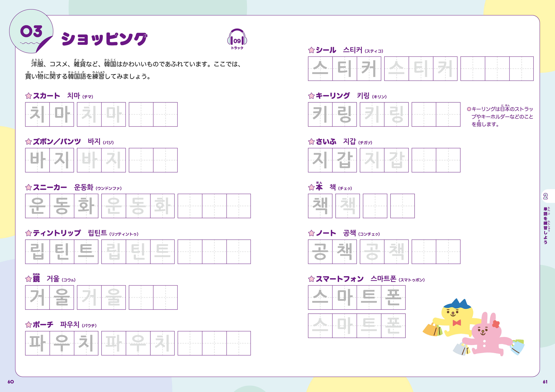This screenshot has width=555, height=392.
Task: Click the Korean word 스마트폰 label
Action: click(383, 279)
